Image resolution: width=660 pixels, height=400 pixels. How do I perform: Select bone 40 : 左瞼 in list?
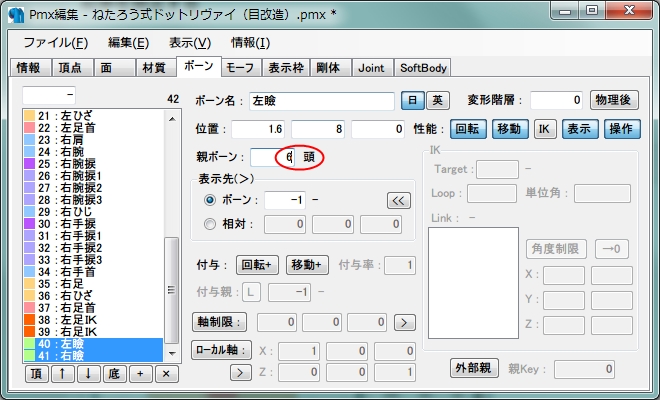click(x=93, y=344)
